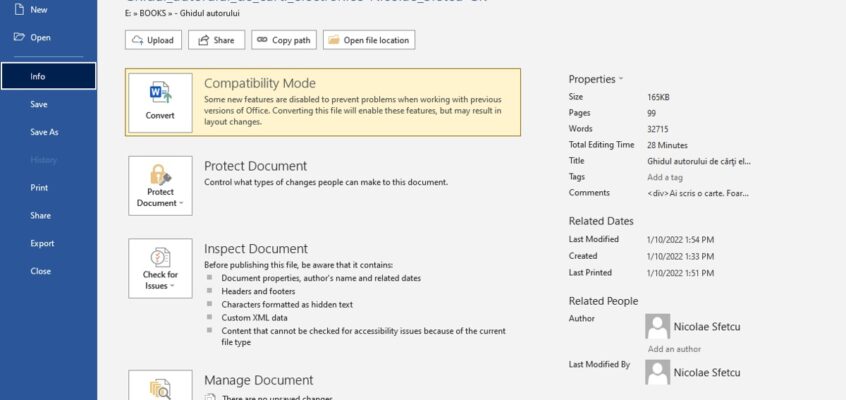
Task: Click the Last Modified By avatar picture
Action: coord(658,372)
